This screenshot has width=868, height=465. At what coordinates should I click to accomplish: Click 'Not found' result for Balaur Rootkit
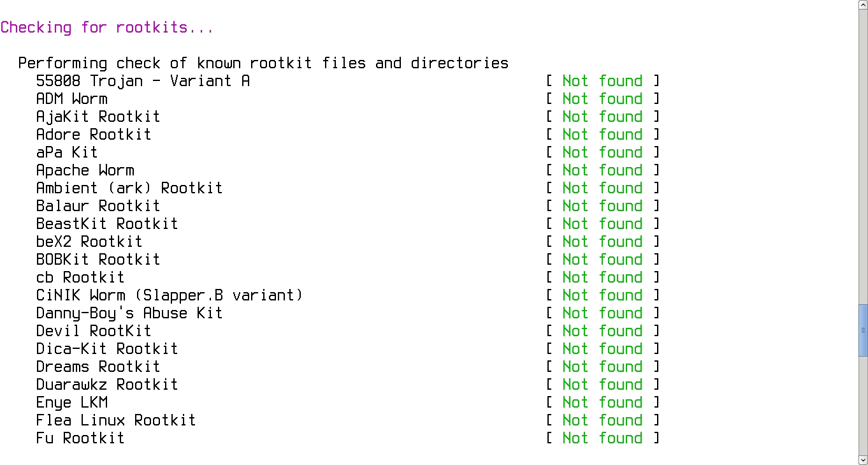[x=602, y=206]
